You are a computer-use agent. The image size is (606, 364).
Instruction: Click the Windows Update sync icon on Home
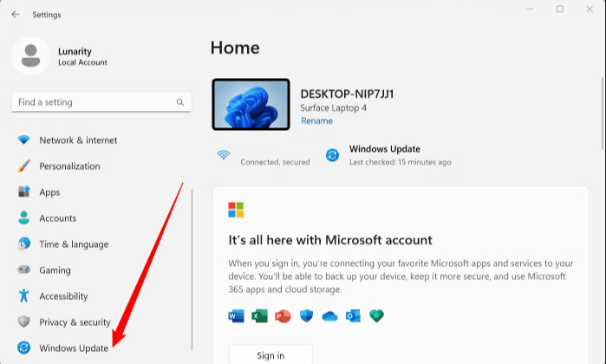click(x=332, y=155)
